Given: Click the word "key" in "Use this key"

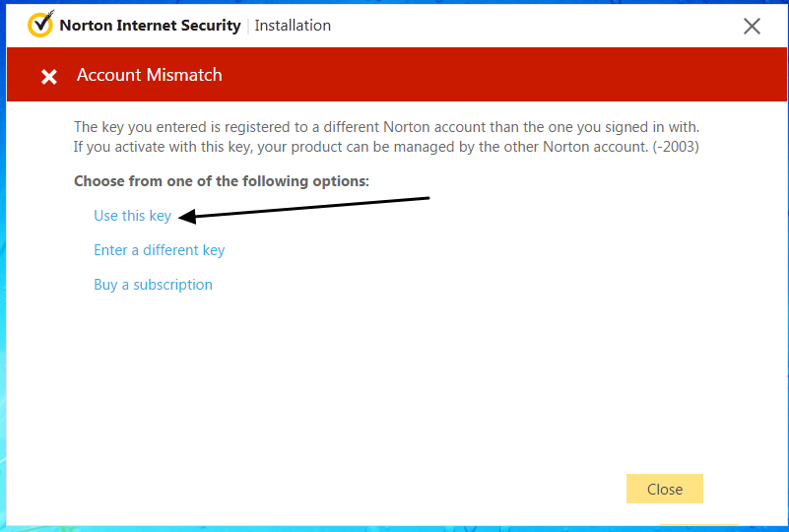Looking at the screenshot, I should 160,216.
